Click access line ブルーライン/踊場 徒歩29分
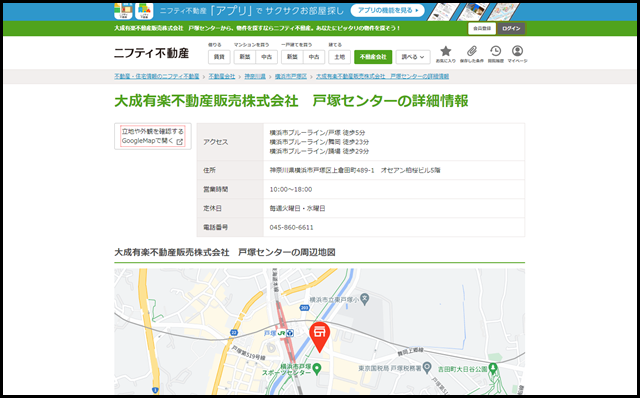Viewport: 640px width, 398px height. 319,151
